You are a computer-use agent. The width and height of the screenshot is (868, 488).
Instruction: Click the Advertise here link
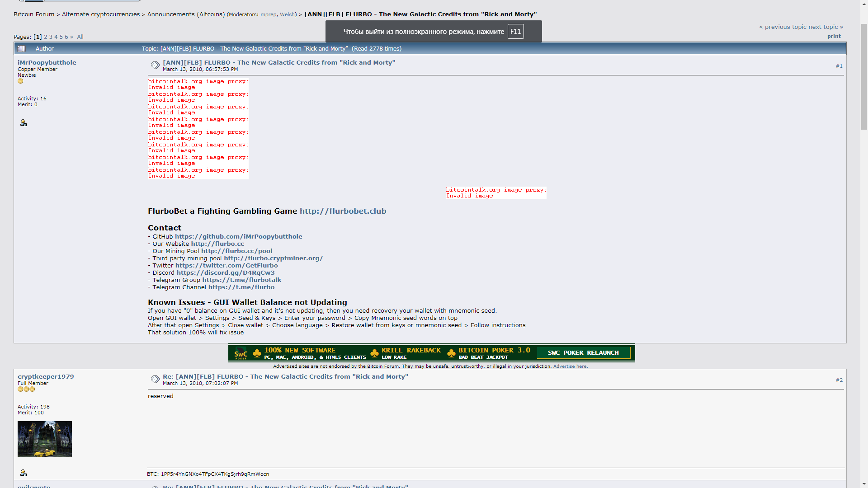(570, 366)
